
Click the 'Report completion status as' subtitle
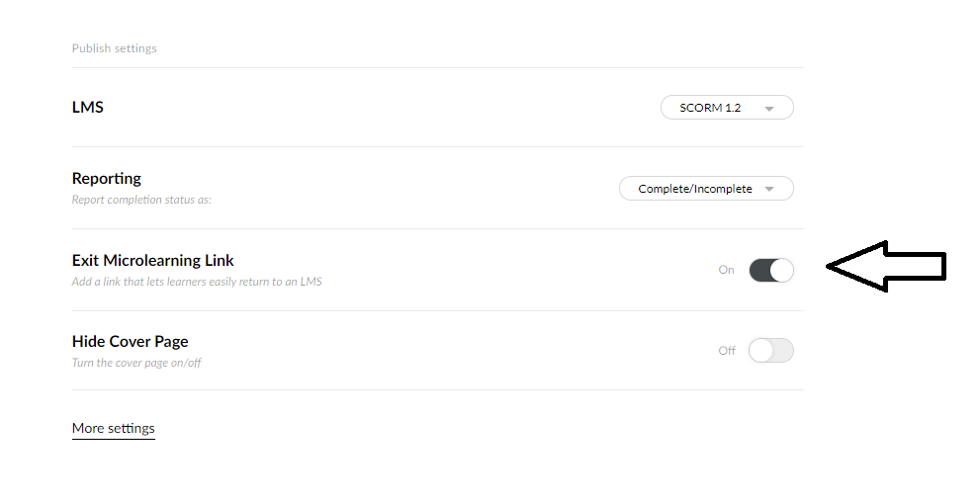click(x=141, y=200)
